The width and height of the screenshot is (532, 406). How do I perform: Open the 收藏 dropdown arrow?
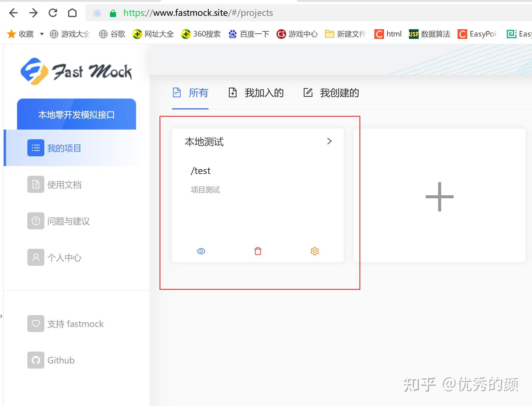pyautogui.click(x=42, y=34)
